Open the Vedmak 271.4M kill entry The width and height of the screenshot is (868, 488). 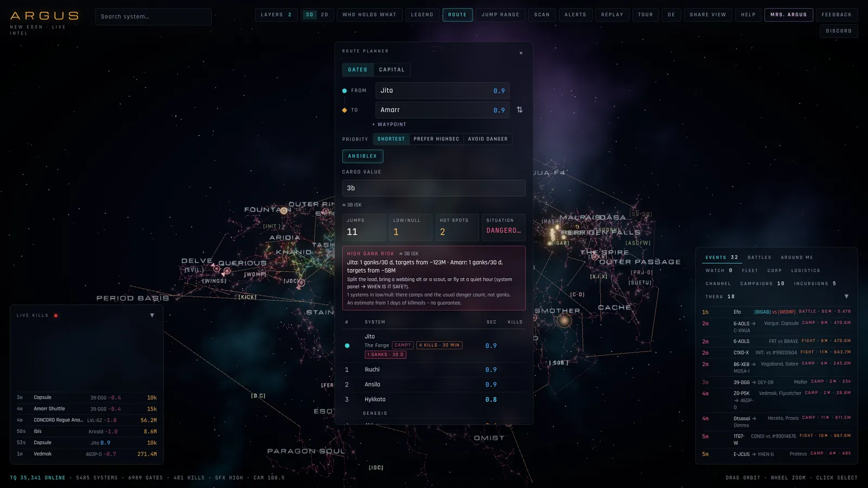[87, 454]
